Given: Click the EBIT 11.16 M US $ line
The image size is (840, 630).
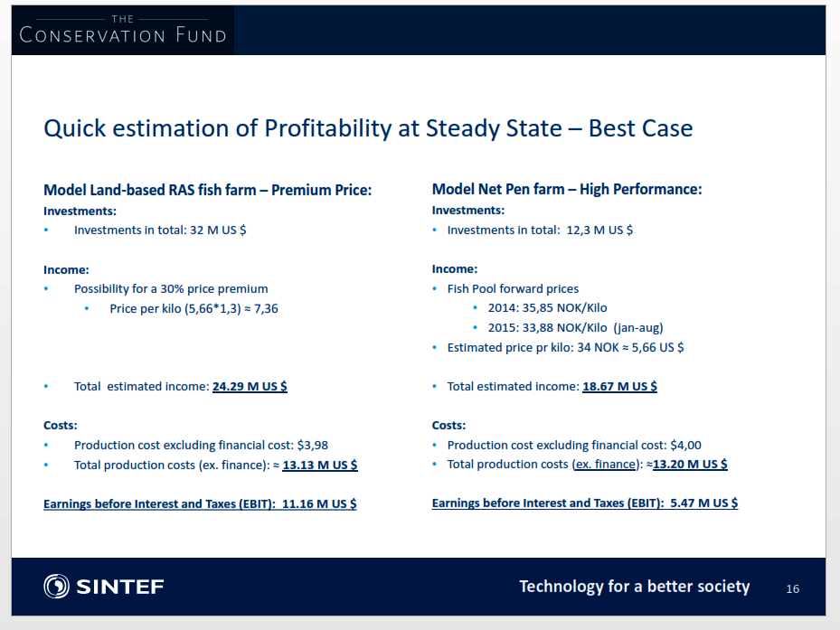Looking at the screenshot, I should tap(200, 504).
